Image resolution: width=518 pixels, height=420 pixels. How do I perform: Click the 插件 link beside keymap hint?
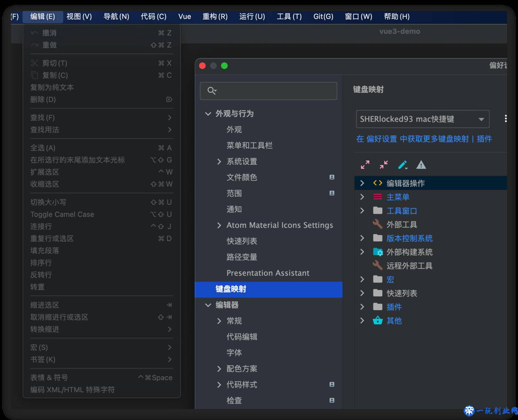(484, 139)
